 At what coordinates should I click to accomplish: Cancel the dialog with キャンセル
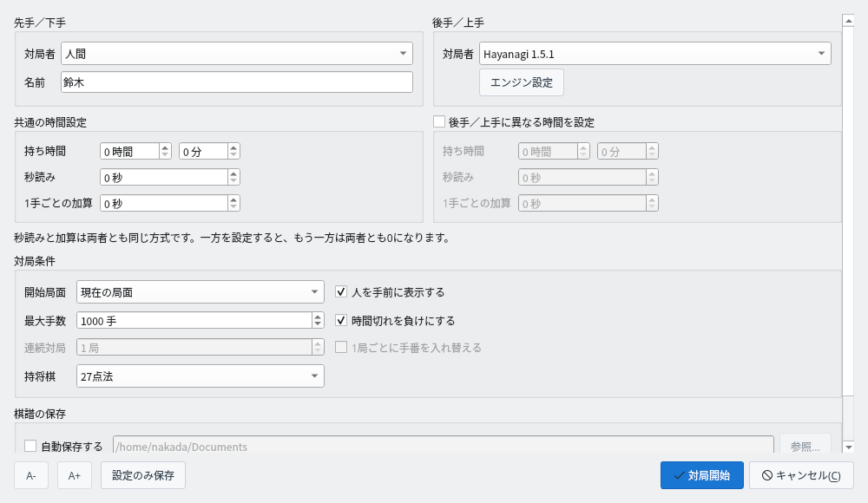[801, 475]
